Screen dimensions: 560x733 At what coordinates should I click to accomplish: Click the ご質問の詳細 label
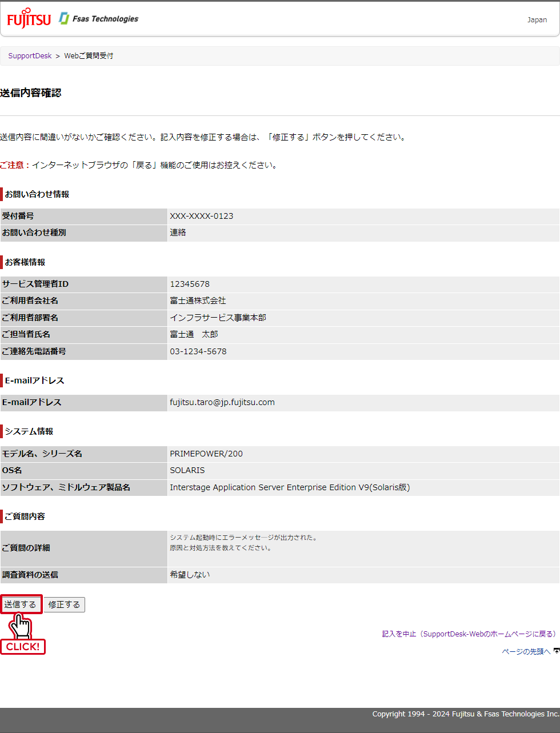[26, 548]
